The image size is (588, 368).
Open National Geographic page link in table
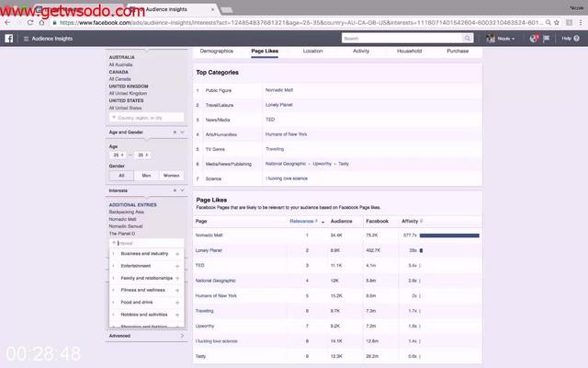click(x=215, y=281)
